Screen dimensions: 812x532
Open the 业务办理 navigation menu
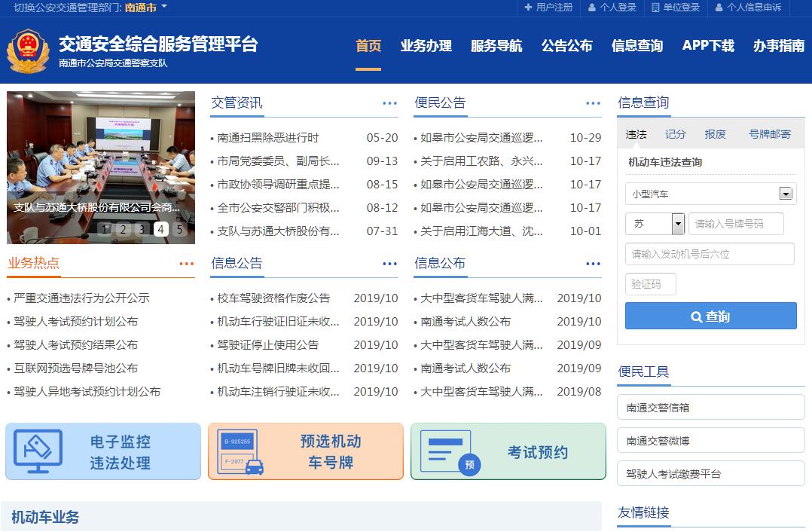(426, 46)
